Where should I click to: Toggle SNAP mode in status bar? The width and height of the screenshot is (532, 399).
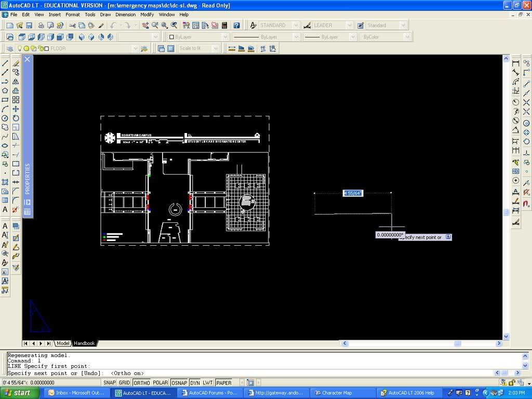pos(109,383)
